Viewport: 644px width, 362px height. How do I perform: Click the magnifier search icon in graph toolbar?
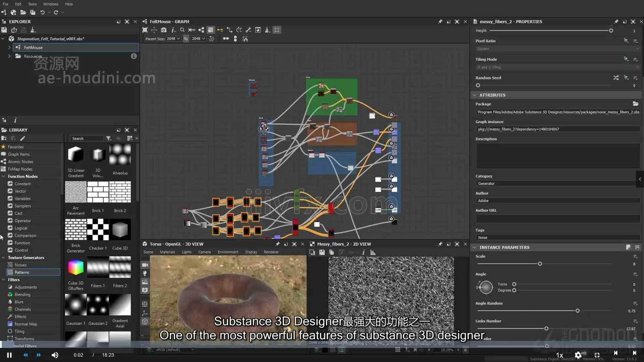(182, 30)
